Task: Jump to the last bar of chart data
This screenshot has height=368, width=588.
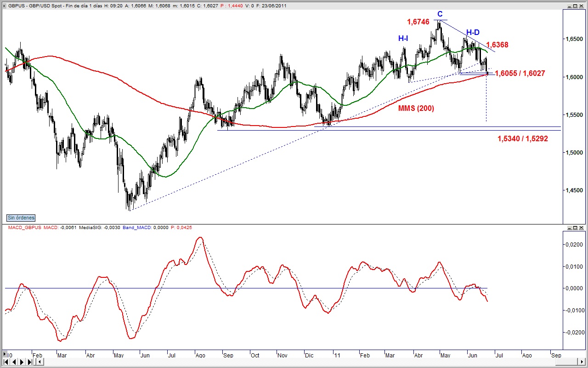Action: tap(29, 362)
